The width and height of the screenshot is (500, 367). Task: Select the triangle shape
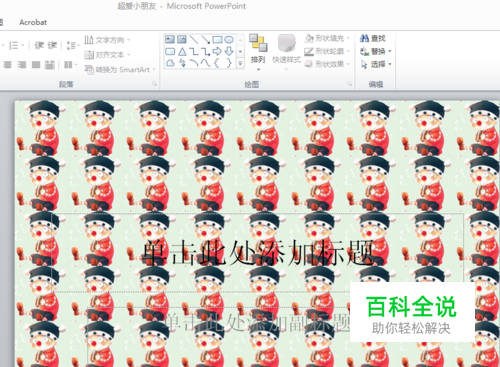182,51
